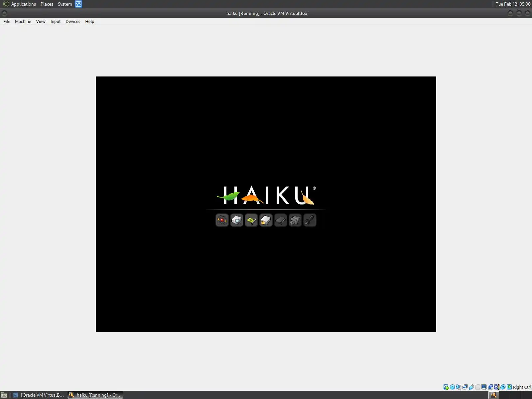Select the haiku [Running] taskbar entry
Screen dimensions: 532x399
pyautogui.click(x=95, y=395)
